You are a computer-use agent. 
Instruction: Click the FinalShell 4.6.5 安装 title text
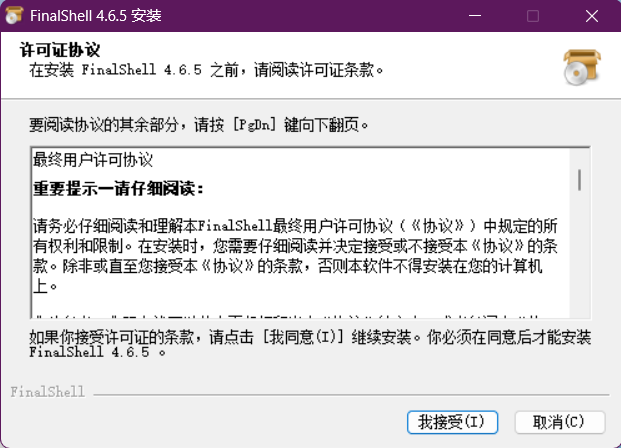[x=102, y=16]
